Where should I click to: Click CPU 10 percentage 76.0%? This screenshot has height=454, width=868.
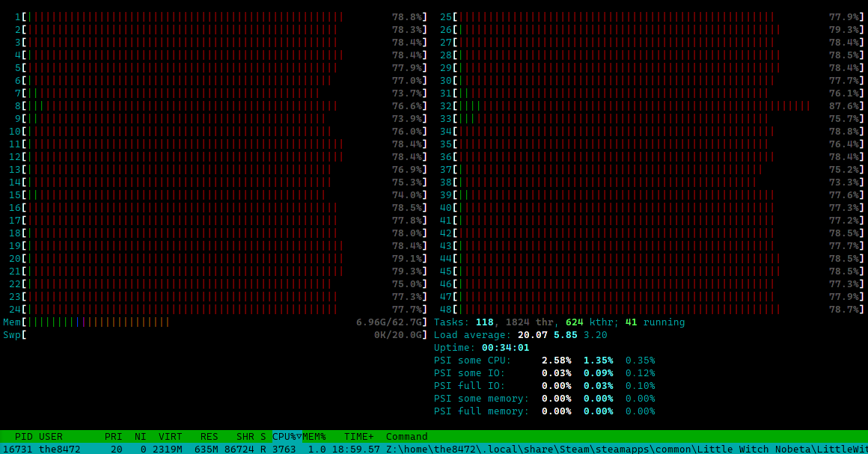coord(407,132)
